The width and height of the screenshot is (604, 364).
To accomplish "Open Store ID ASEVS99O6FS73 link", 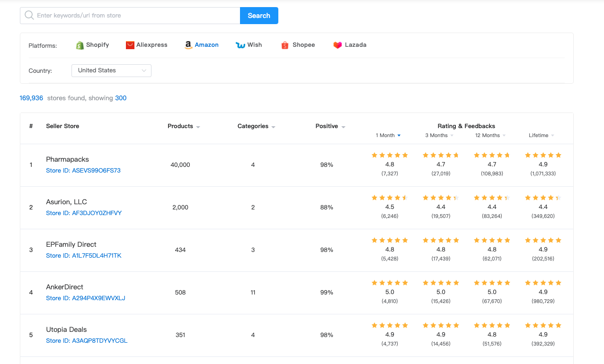I will (x=83, y=171).
